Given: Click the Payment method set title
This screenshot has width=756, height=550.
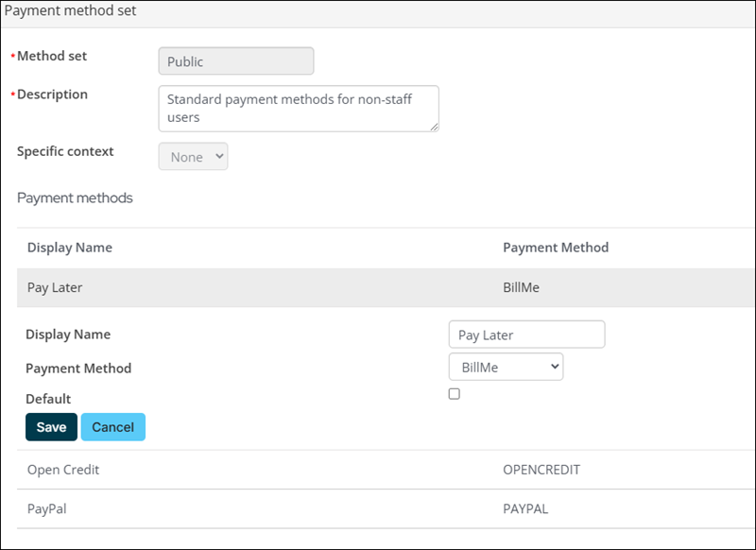Looking at the screenshot, I should coord(70,10).
